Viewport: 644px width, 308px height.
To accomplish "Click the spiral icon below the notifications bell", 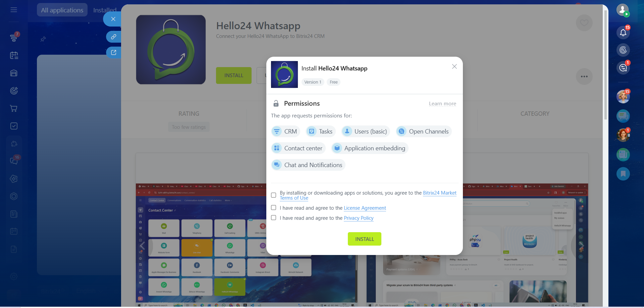I will coord(623,50).
